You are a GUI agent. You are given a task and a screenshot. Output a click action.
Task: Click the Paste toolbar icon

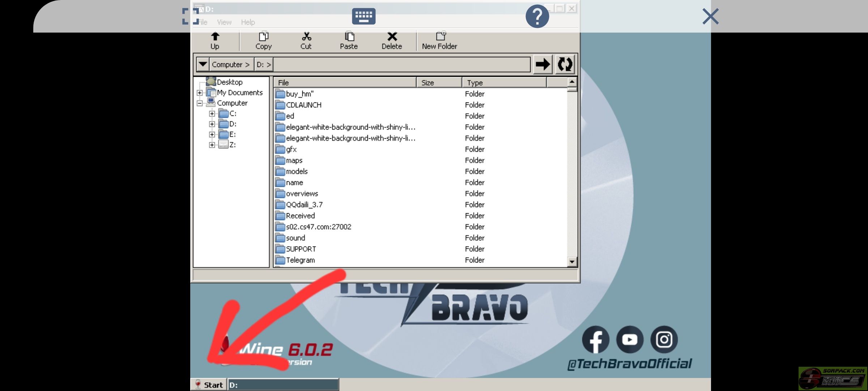click(349, 37)
